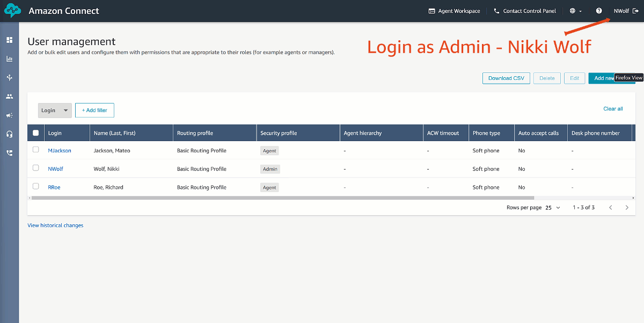The width and height of the screenshot is (644, 323).
Task: Click the name Wolf, Nikki
Action: 106,169
